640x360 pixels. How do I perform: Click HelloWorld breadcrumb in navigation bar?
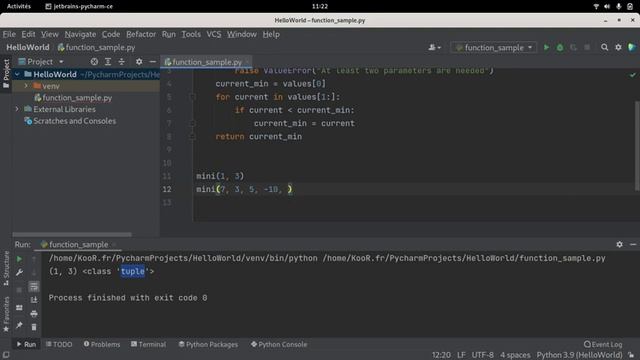tap(28, 47)
